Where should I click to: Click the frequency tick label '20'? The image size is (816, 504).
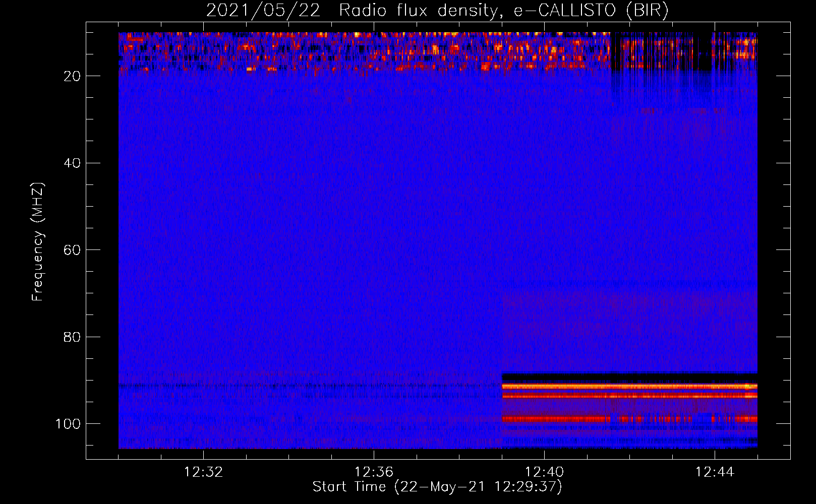(x=73, y=76)
